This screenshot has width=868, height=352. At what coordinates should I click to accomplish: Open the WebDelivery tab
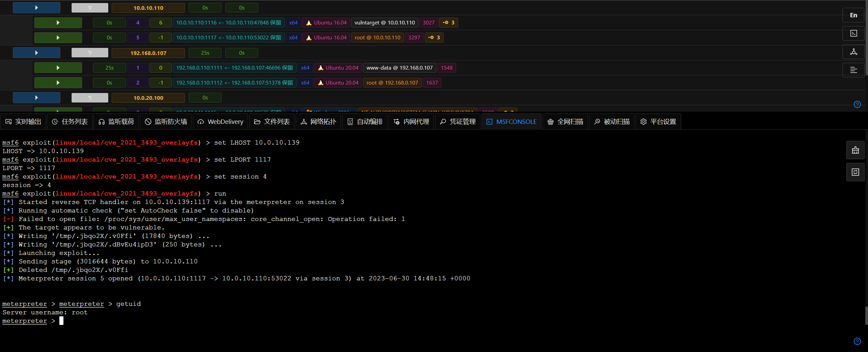(221, 122)
